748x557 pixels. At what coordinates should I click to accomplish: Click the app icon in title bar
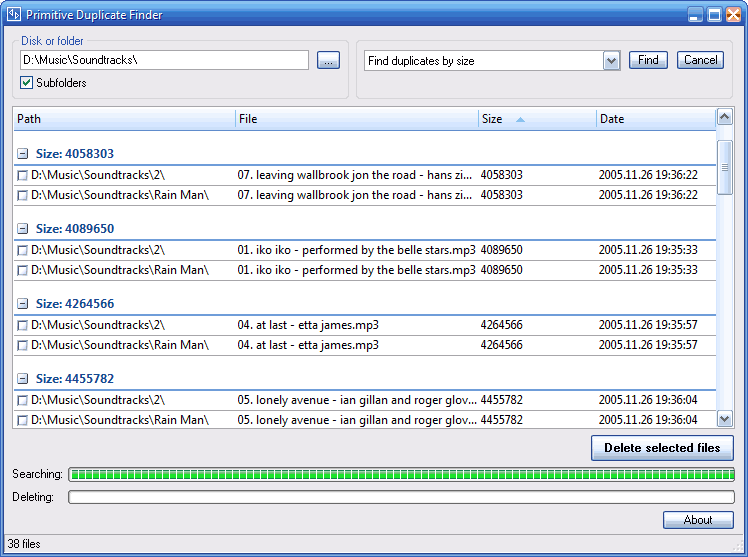(x=14, y=14)
